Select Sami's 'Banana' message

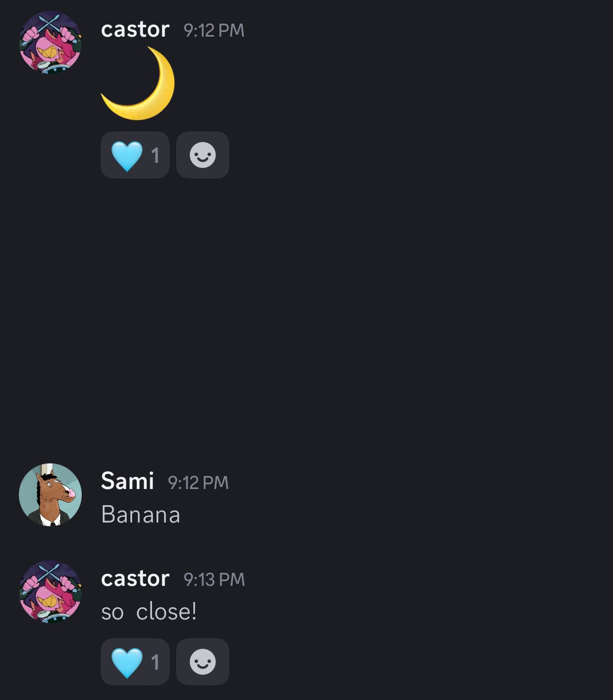(140, 515)
